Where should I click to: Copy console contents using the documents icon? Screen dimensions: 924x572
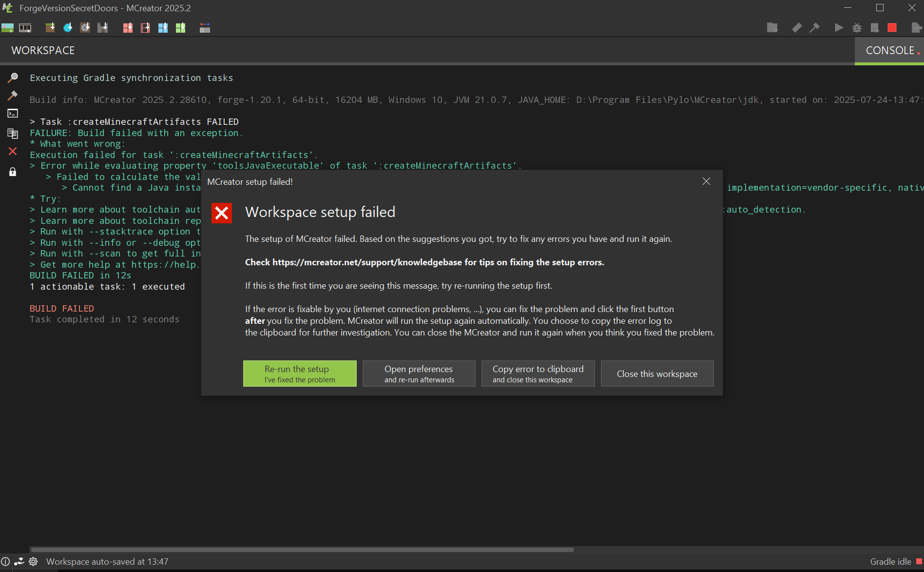click(13, 133)
